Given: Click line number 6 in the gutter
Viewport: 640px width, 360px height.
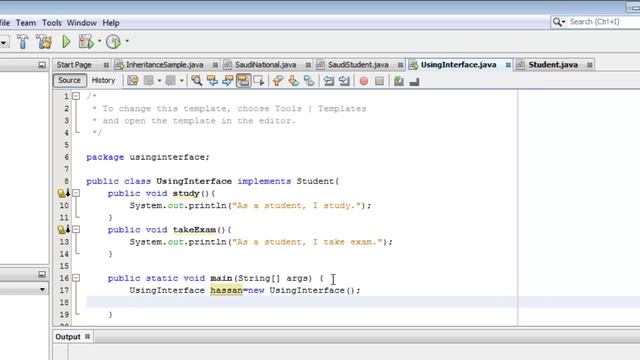Looking at the screenshot, I should (67, 157).
